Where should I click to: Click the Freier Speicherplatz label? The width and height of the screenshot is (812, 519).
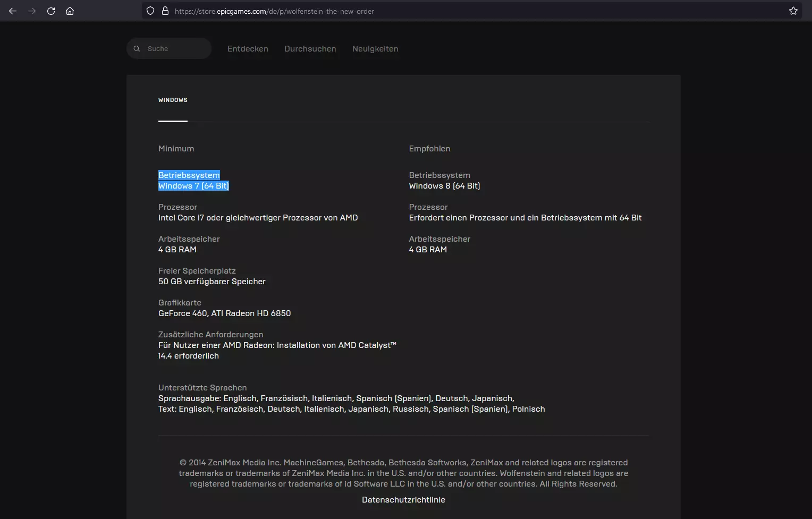pos(197,271)
